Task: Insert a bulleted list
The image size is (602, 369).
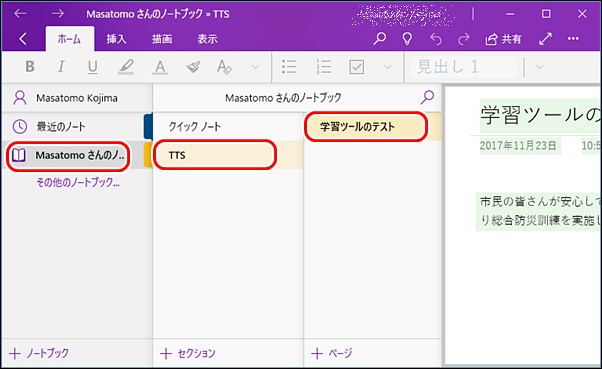Action: pos(289,67)
